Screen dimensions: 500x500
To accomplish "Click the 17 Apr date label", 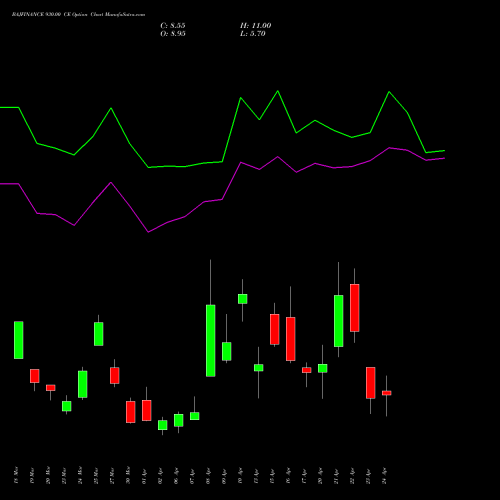I will [304, 476].
